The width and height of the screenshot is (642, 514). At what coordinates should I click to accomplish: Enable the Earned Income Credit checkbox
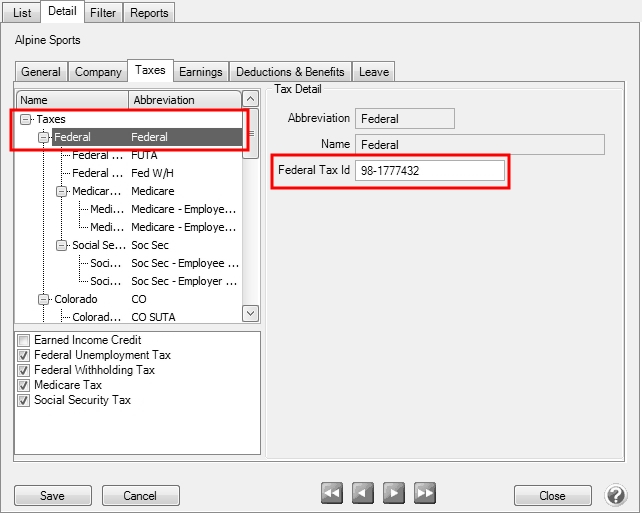click(25, 341)
